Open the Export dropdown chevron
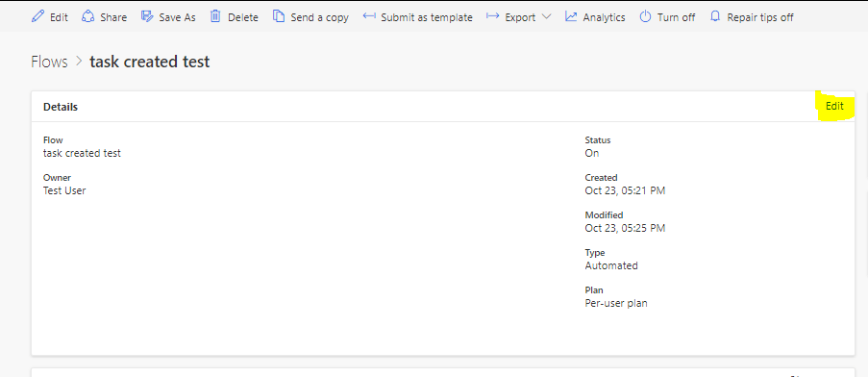868x377 pixels. 546,16
